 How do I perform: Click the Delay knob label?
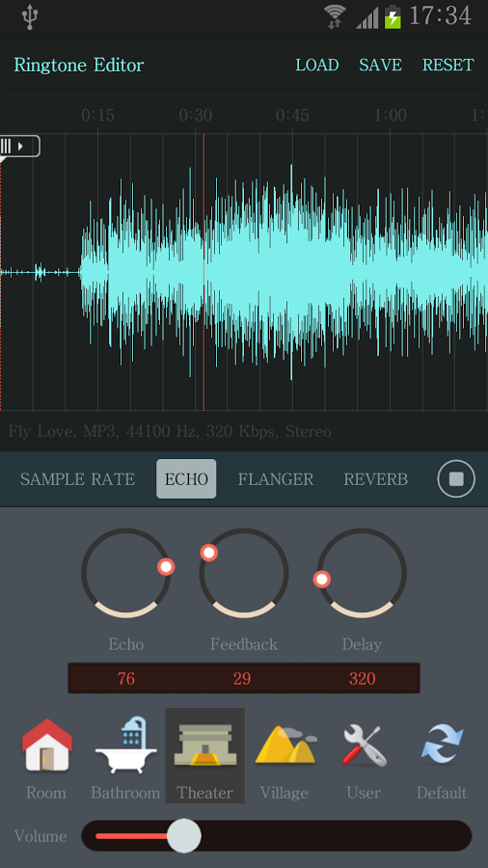pyautogui.click(x=362, y=644)
